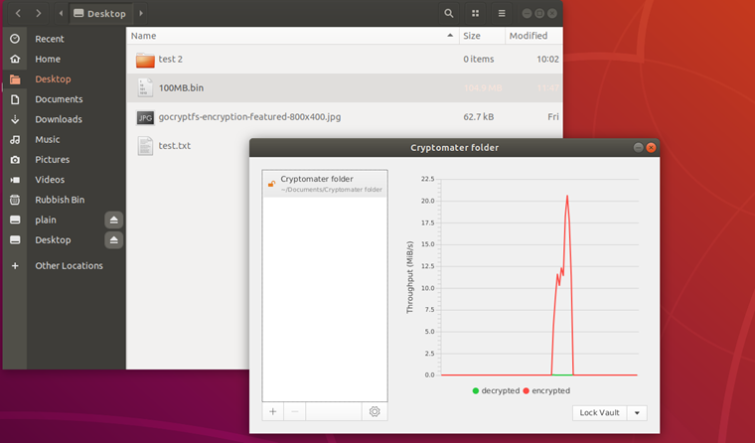Go back in the Files window
The width and height of the screenshot is (755, 443).
18,13
